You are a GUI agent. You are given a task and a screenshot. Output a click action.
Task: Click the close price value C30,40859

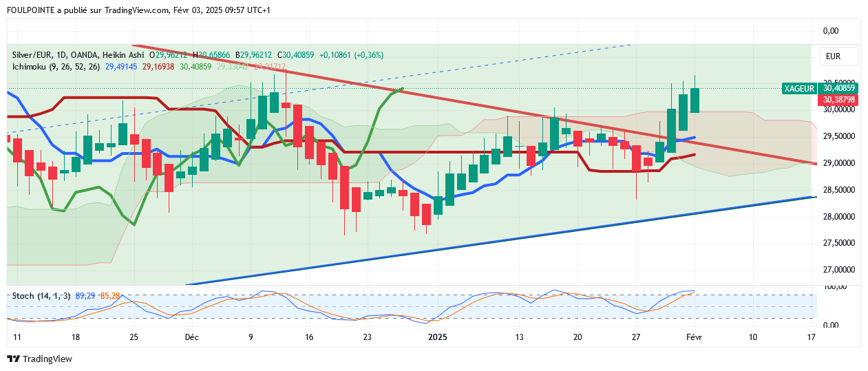[295, 55]
